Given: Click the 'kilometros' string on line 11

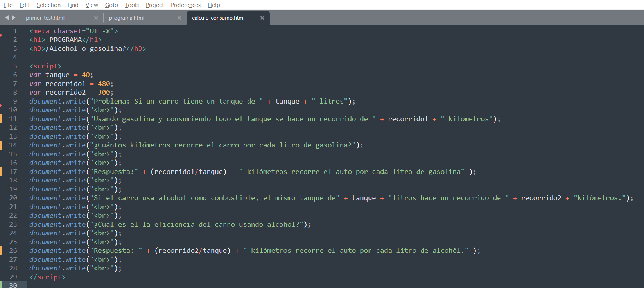Looking at the screenshot, I should pyautogui.click(x=466, y=119).
